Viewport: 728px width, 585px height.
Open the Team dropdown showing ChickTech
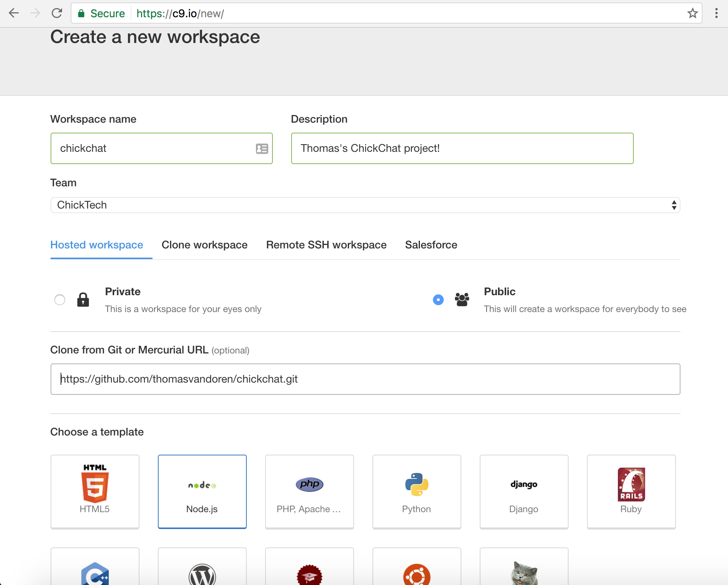coord(366,205)
